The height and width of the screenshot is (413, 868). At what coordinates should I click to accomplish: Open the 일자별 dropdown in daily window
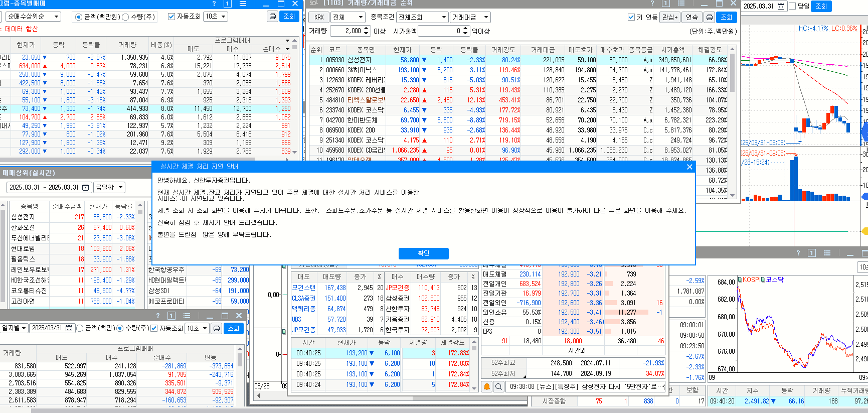click(14, 328)
